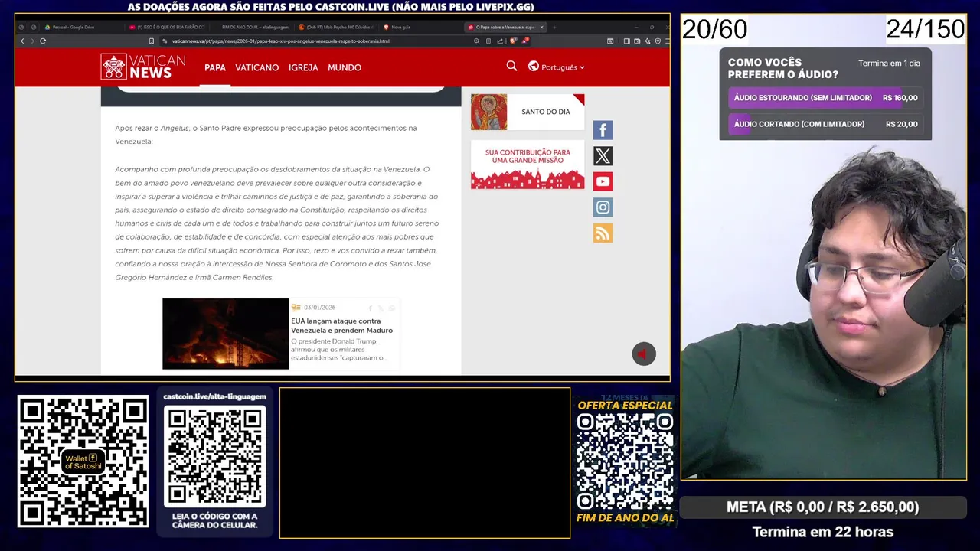Reload the page in browser toolbar
The width and height of the screenshot is (980, 551).
43,41
